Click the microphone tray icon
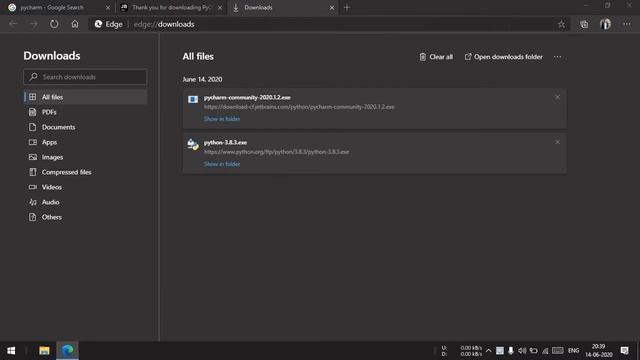The width and height of the screenshot is (640, 360). click(x=511, y=351)
